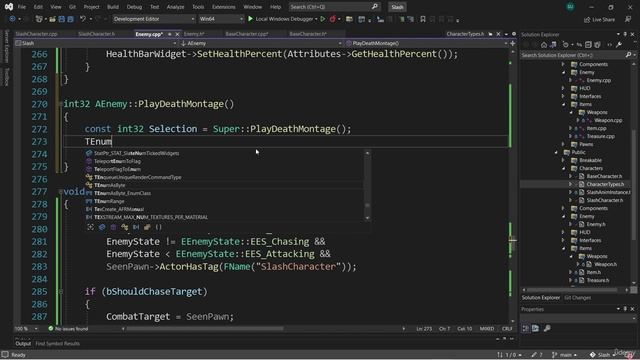
Task: Click the braces namespace filter in IntelliSense
Action: (159, 227)
